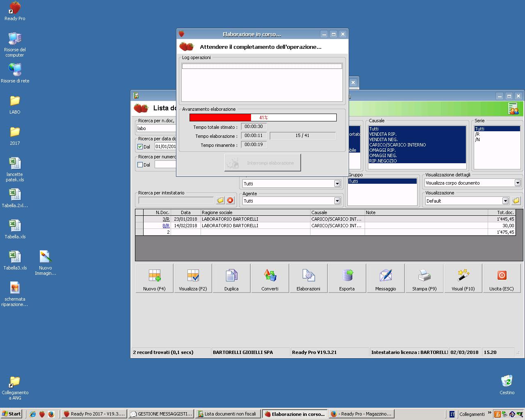The width and height of the screenshot is (525, 420).
Task: Open Visualizzazione Default dropdown
Action: 505,201
